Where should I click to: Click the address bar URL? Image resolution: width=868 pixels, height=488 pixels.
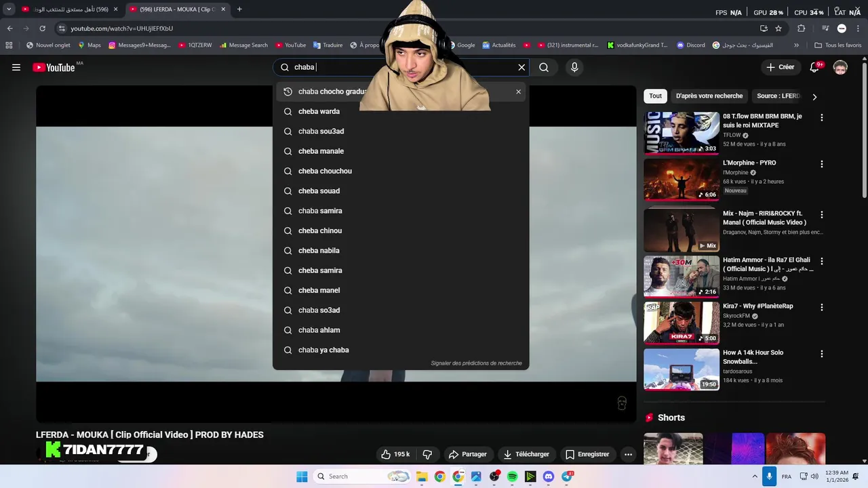point(122,28)
